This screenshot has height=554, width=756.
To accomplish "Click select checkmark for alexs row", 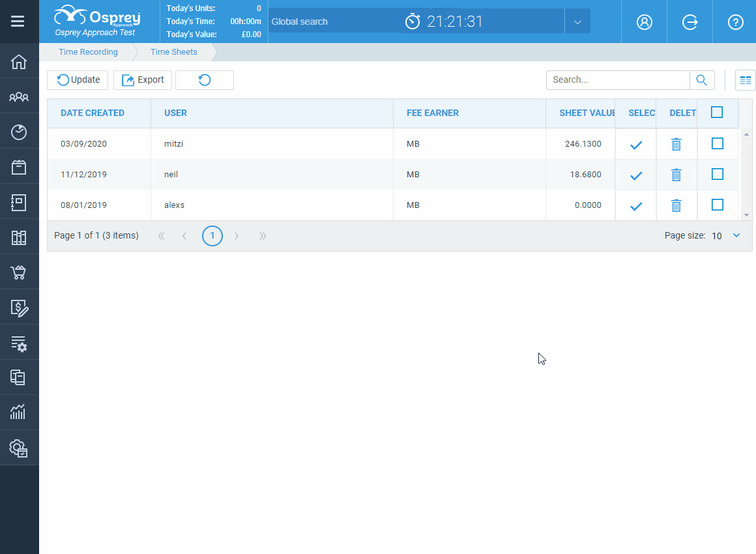I will coord(636,207).
